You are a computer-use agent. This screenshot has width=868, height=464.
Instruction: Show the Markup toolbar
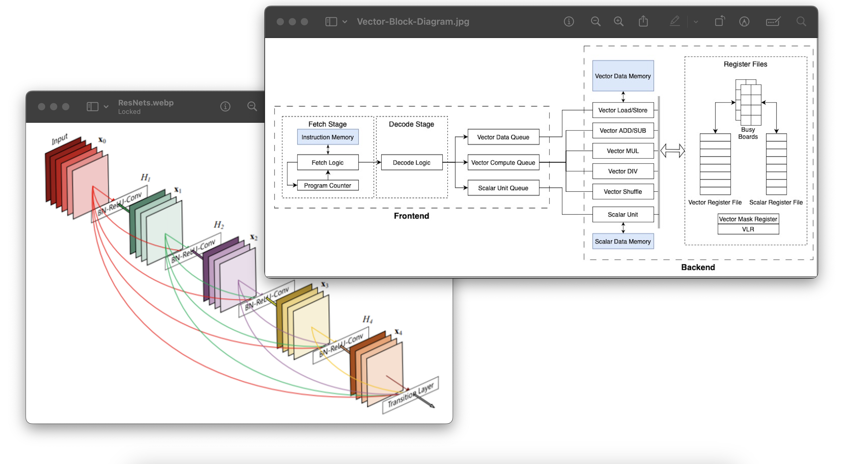(744, 22)
